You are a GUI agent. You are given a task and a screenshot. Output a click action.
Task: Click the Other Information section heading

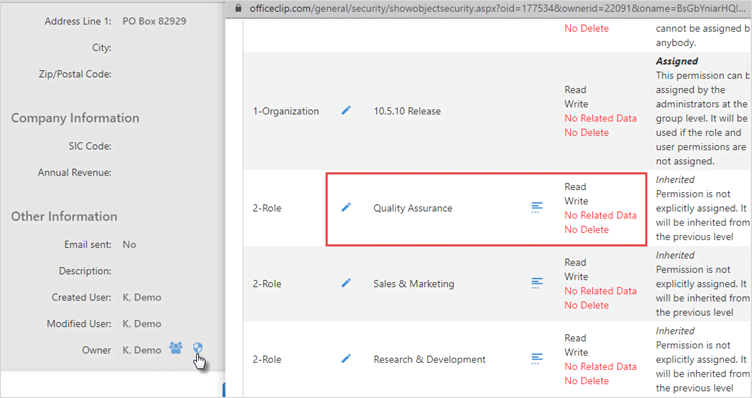(64, 216)
